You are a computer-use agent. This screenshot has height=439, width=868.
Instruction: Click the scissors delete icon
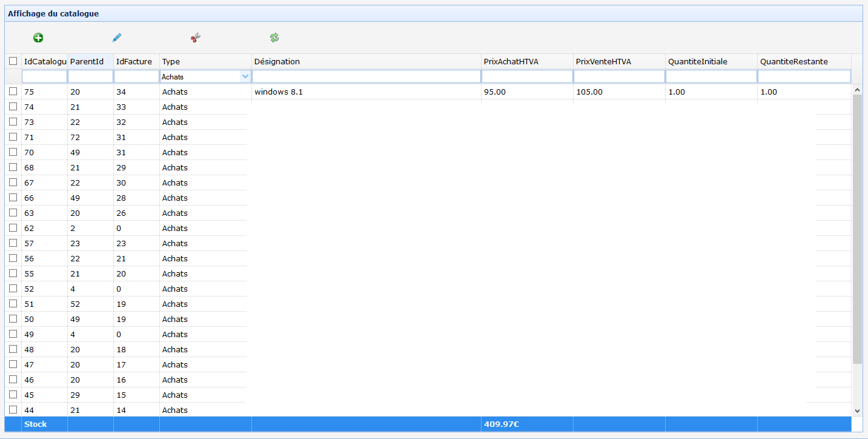(x=195, y=38)
